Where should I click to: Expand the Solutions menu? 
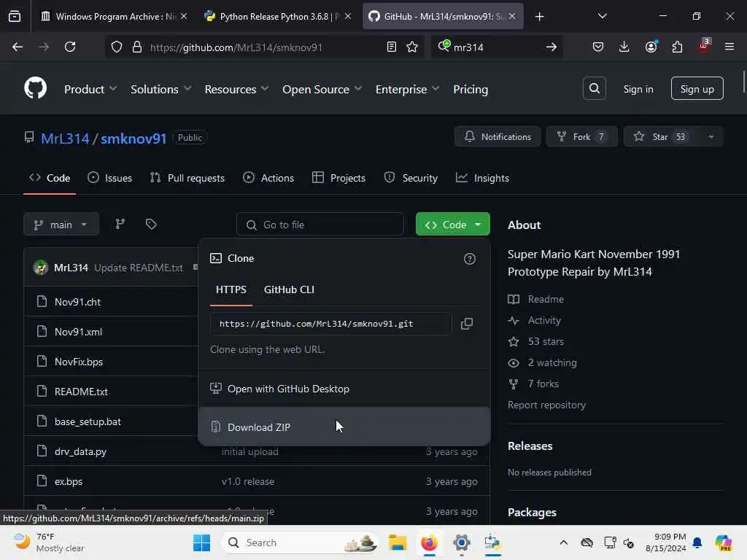tap(160, 89)
